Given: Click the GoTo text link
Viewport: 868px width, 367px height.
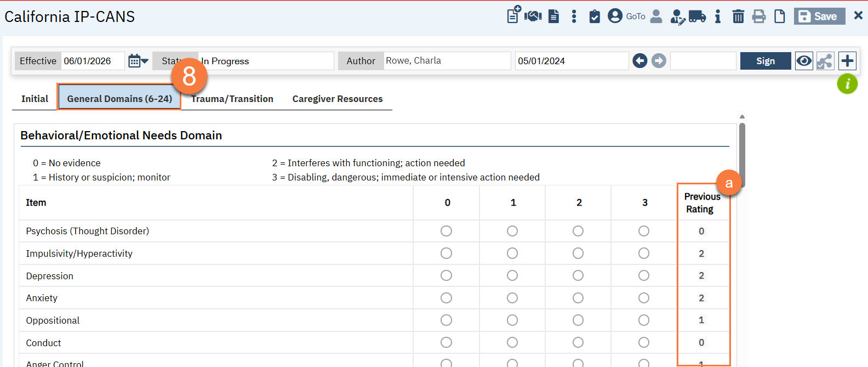Looking at the screenshot, I should 636,16.
